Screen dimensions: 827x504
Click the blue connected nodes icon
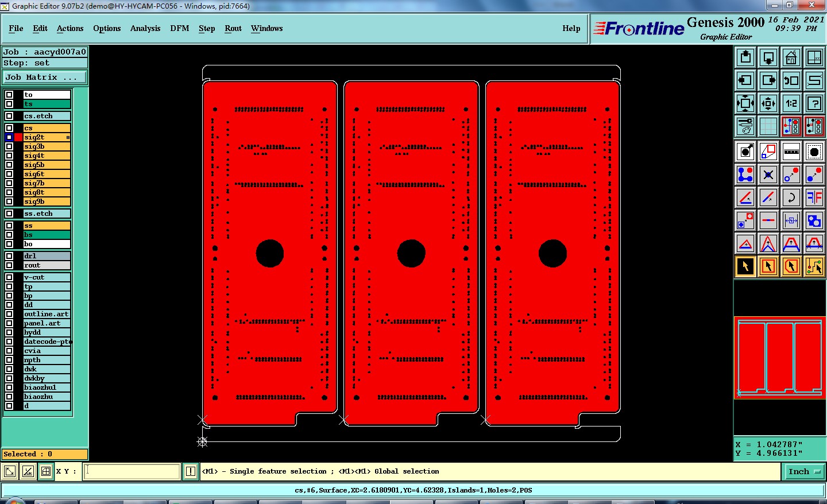(x=745, y=175)
